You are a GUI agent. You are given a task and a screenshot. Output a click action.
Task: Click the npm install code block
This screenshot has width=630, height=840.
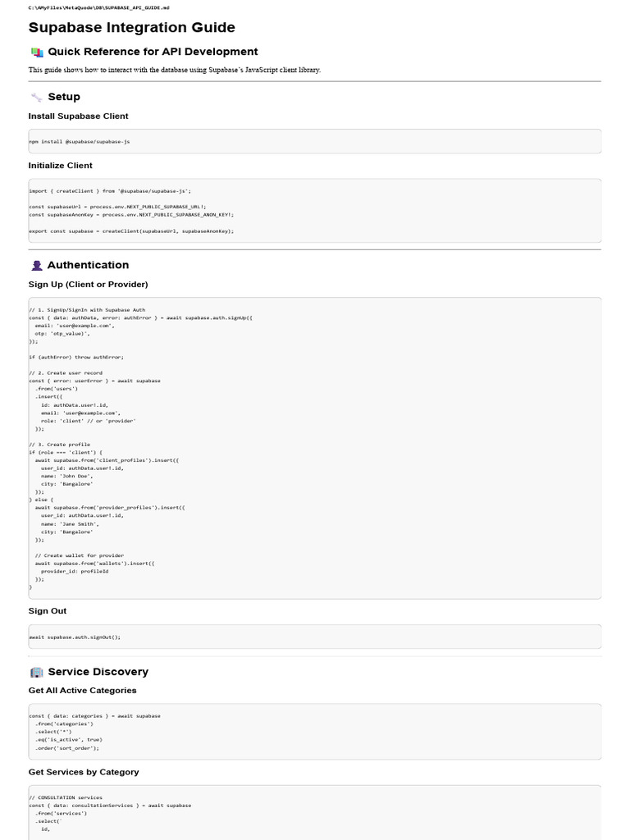(x=314, y=141)
